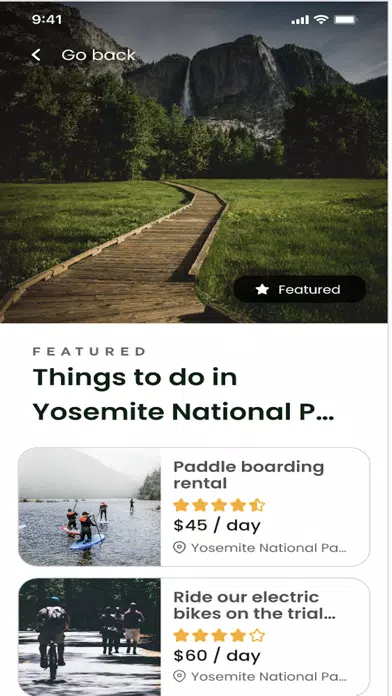
Task: Click the half star on paddle boarding rating
Action: click(x=257, y=505)
